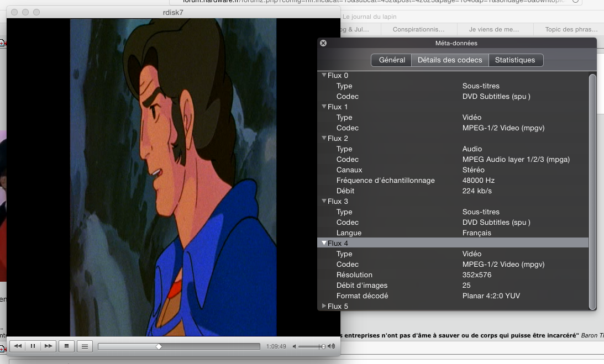Switch to the Général tab
Viewport: 604px width, 364px height.
tap(392, 60)
